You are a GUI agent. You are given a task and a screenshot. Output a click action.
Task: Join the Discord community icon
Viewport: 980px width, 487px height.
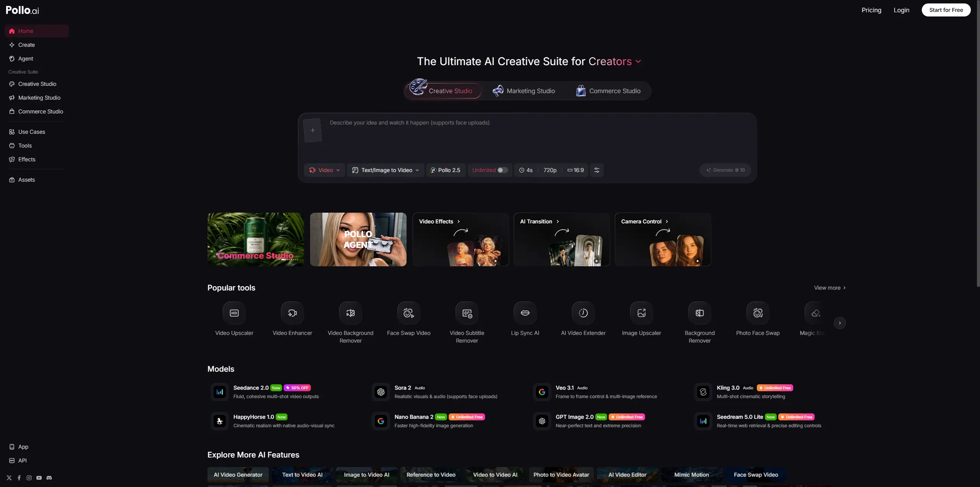[x=49, y=478]
